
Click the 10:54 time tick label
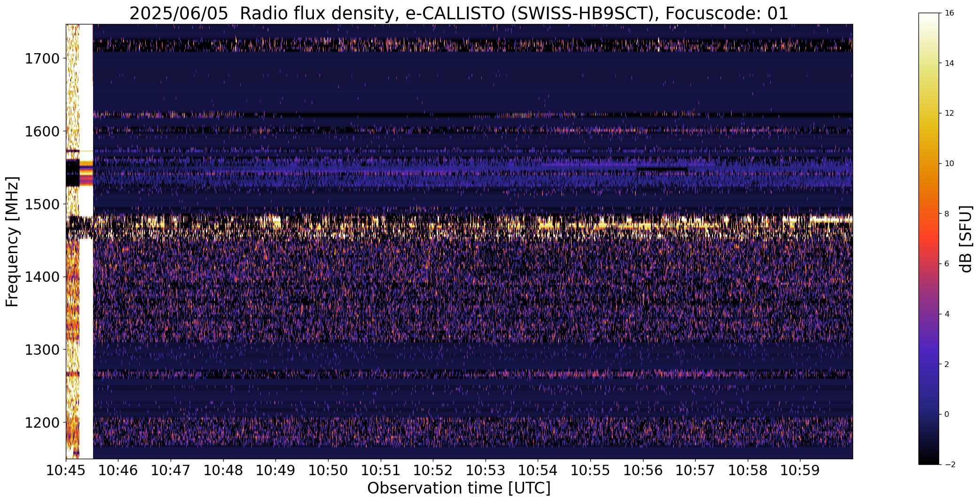coord(538,470)
